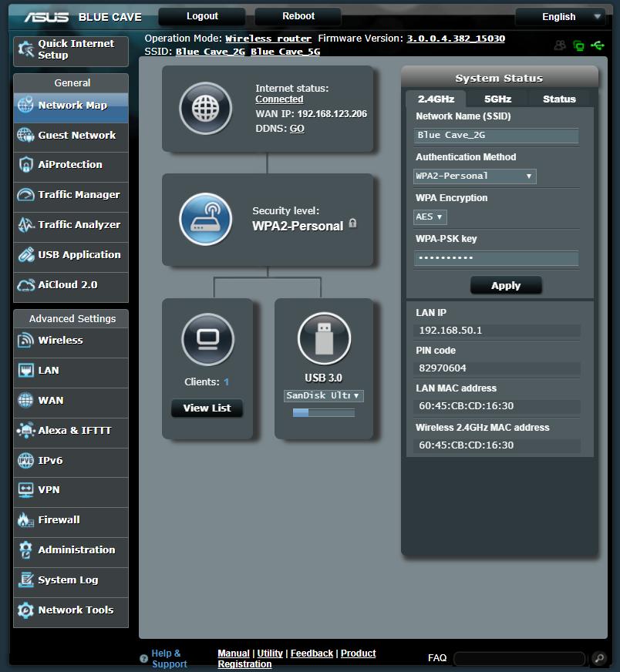Click the Product Registration link in footer
Viewport: 620px width, 672px height.
coord(297,659)
